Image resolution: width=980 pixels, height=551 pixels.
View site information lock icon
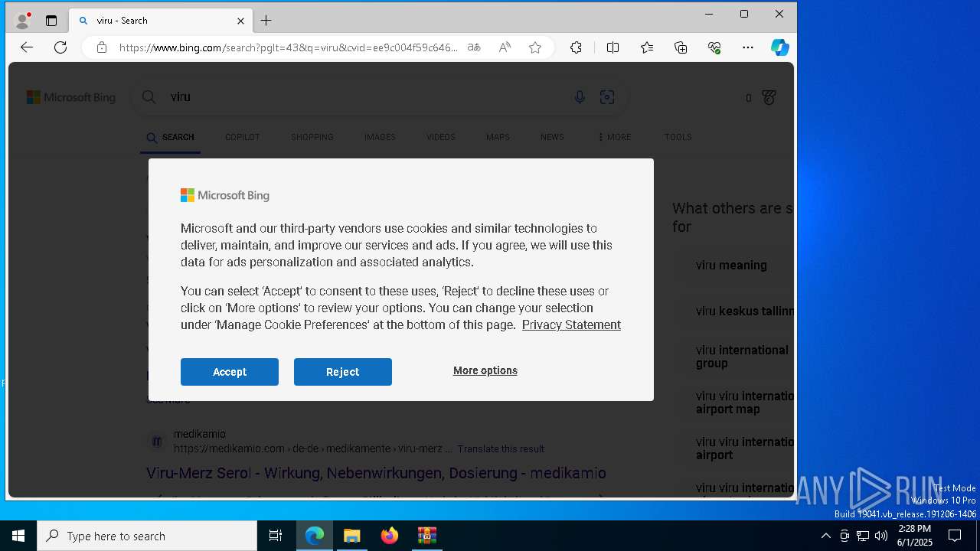click(x=102, y=47)
